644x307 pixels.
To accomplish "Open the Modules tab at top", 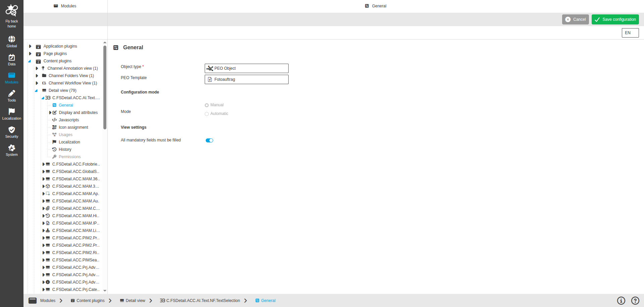I will click(65, 6).
